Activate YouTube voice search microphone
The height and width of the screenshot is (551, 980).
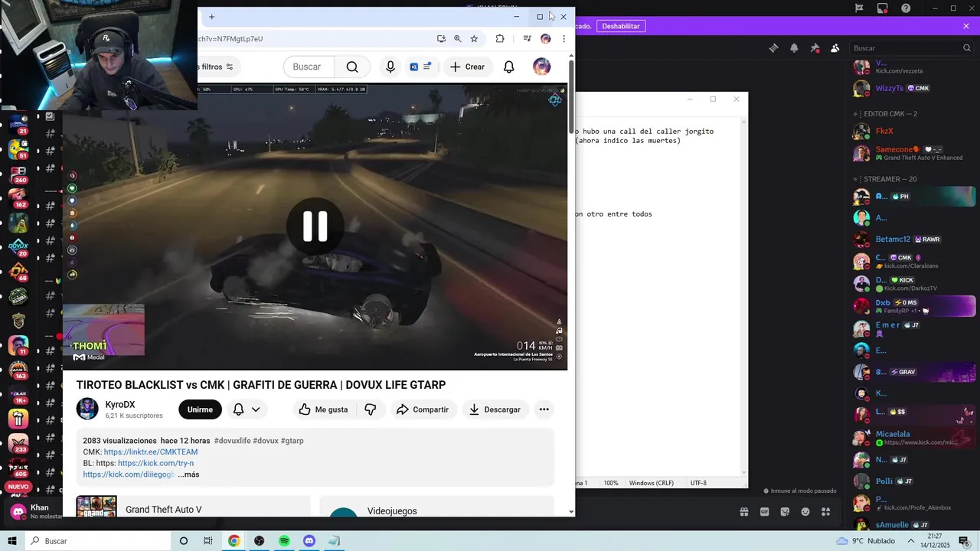390,67
